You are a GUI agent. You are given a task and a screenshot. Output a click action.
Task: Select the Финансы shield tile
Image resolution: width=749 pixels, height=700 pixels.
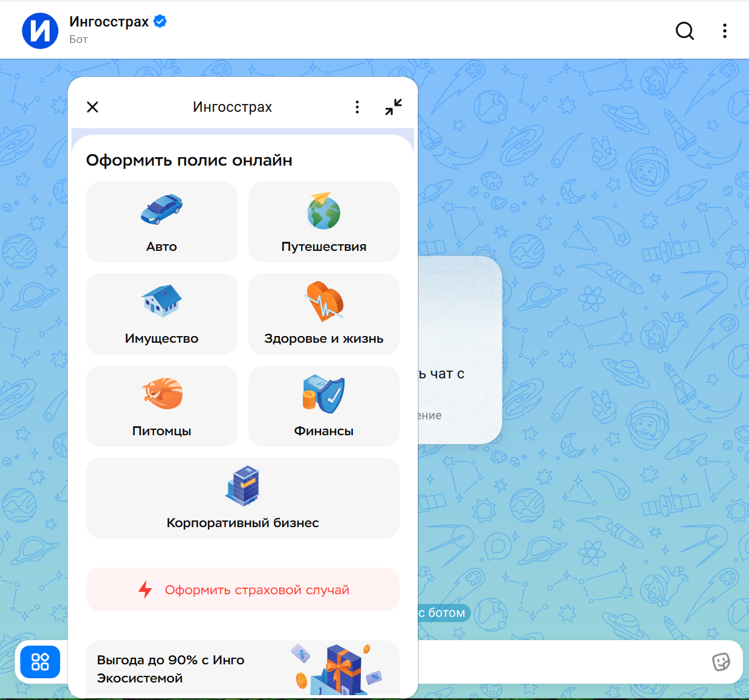[323, 406]
